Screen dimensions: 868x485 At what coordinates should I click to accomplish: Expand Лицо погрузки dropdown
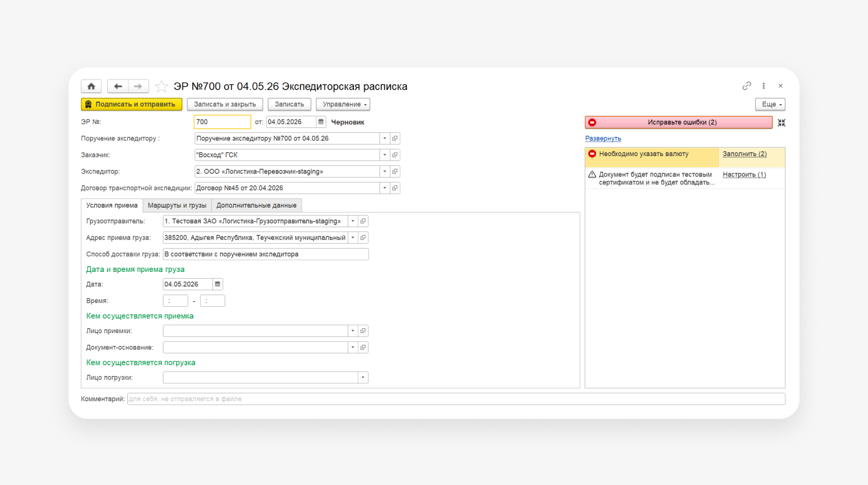[363, 378]
